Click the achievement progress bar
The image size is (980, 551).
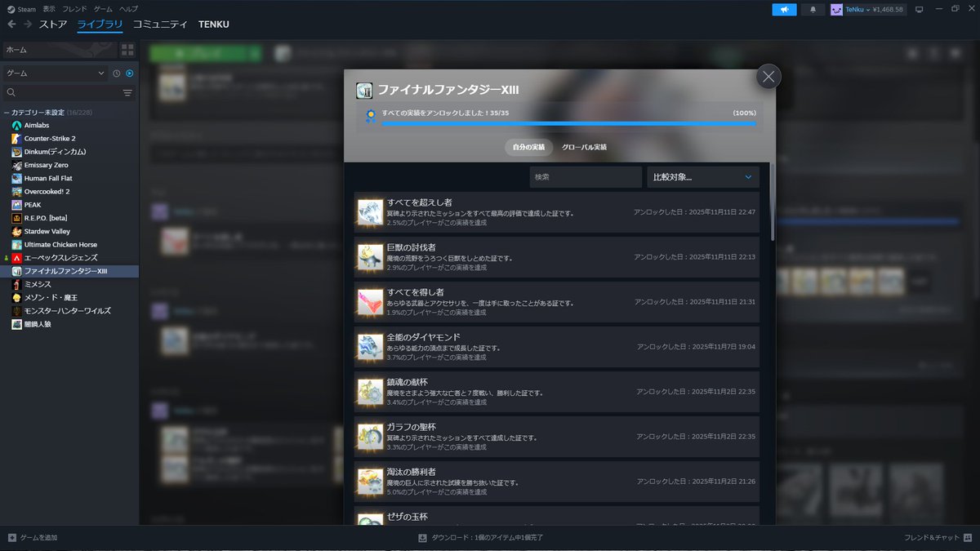(x=568, y=124)
